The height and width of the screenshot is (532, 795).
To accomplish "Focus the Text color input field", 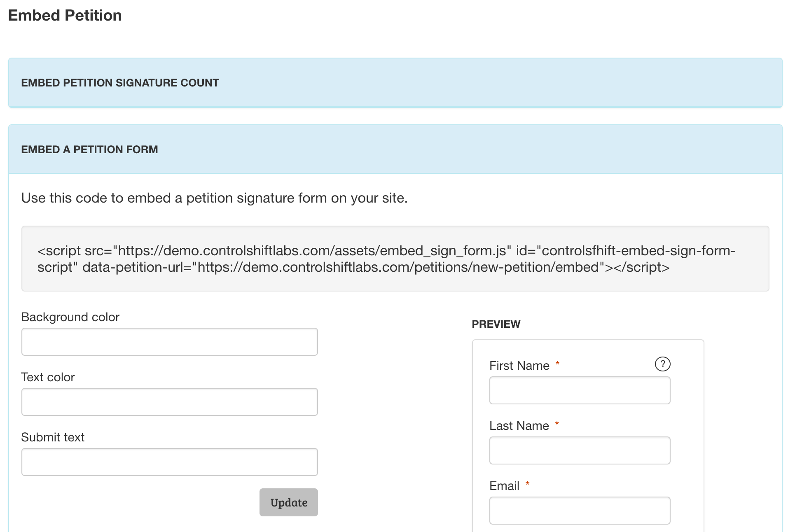I will (169, 402).
